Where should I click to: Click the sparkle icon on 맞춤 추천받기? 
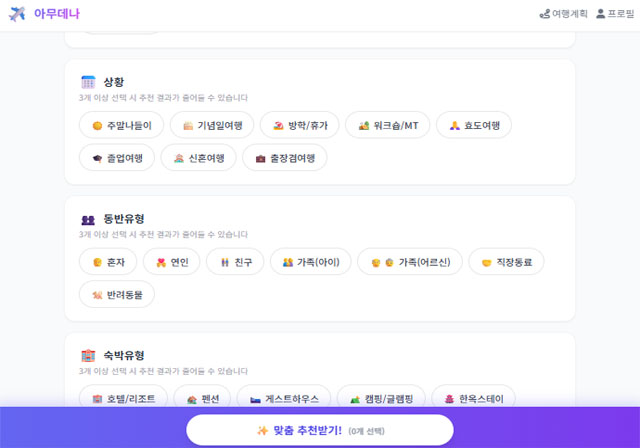[x=262, y=430]
